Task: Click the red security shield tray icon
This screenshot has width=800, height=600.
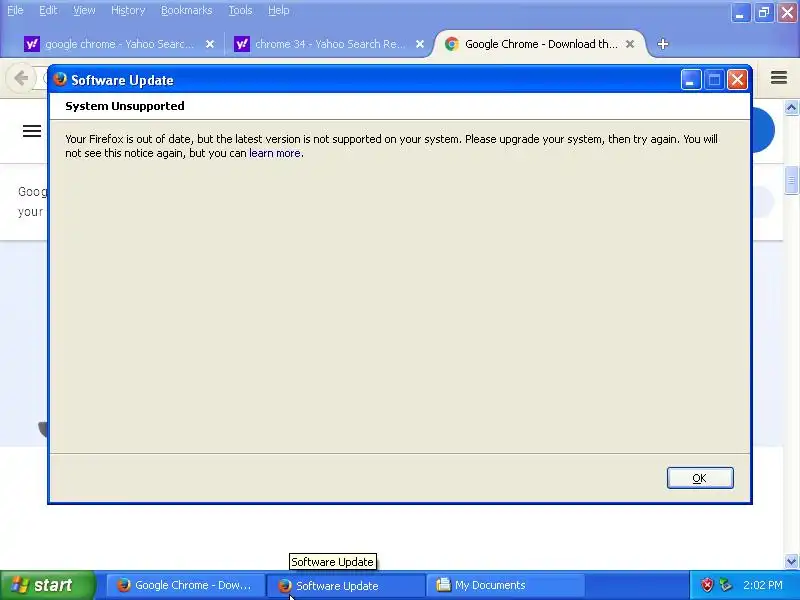Action: tap(707, 585)
